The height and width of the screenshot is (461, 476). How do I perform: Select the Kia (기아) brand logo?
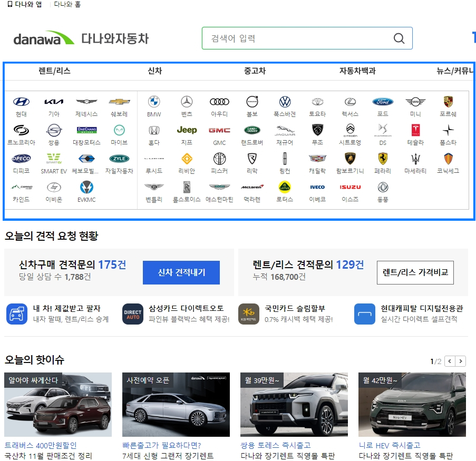coord(54,102)
